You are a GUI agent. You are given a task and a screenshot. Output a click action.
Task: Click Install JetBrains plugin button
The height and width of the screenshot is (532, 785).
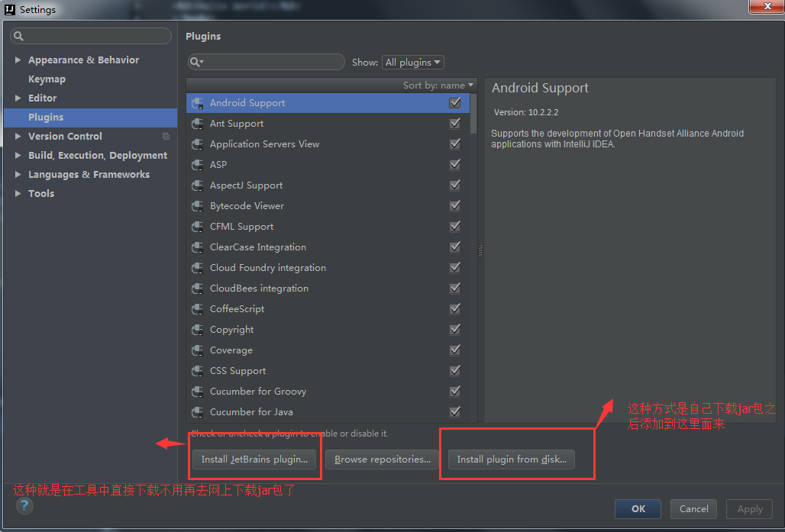click(254, 459)
